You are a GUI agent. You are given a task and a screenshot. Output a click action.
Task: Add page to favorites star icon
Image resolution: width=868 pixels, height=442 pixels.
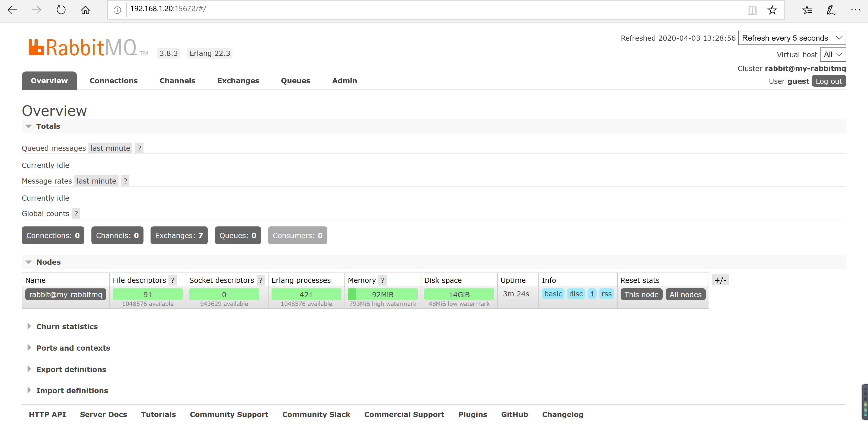click(x=772, y=10)
